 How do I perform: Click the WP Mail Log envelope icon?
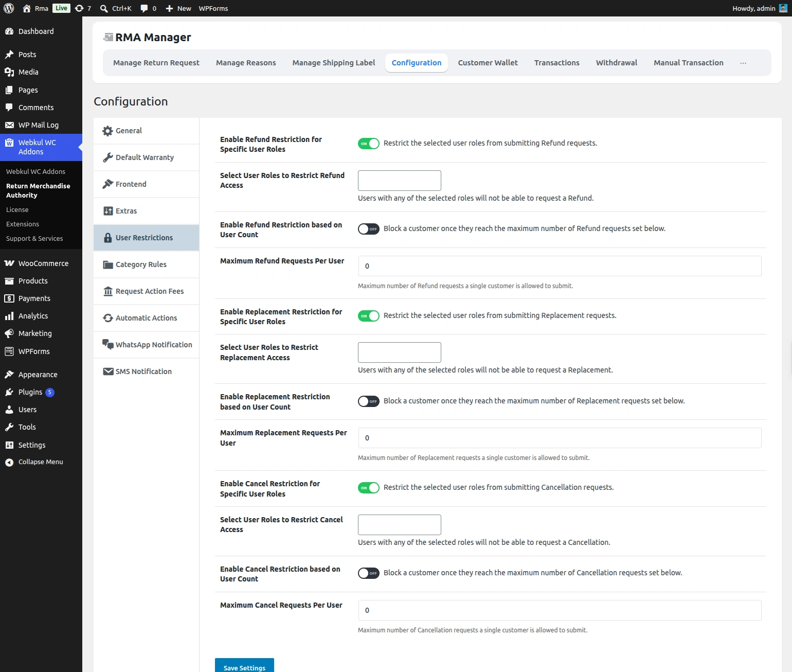tap(9, 125)
